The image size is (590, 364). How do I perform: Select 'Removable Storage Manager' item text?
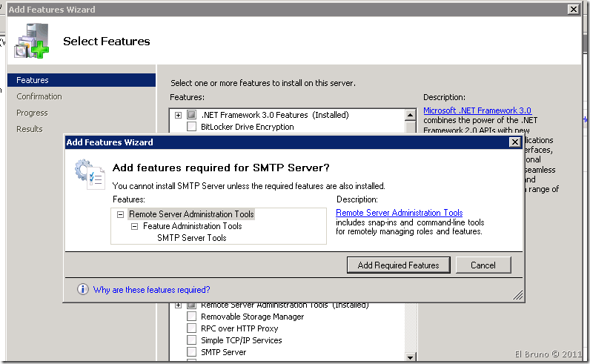pos(252,317)
